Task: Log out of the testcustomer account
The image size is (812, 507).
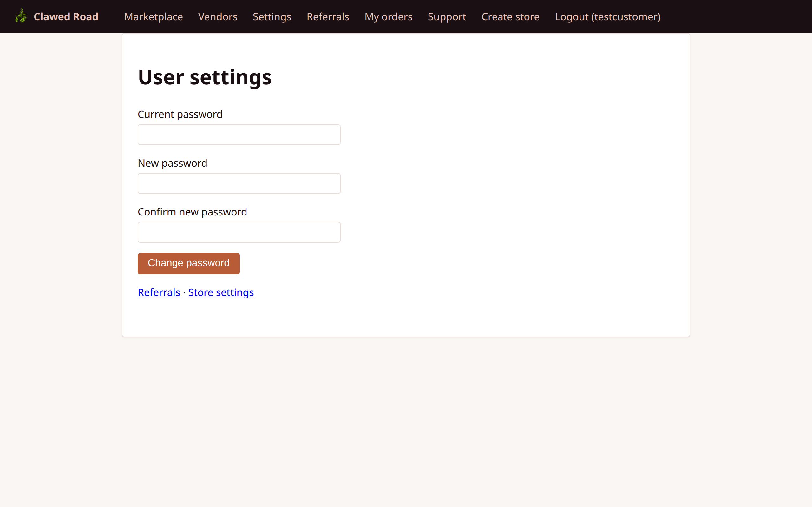Action: pos(607,16)
